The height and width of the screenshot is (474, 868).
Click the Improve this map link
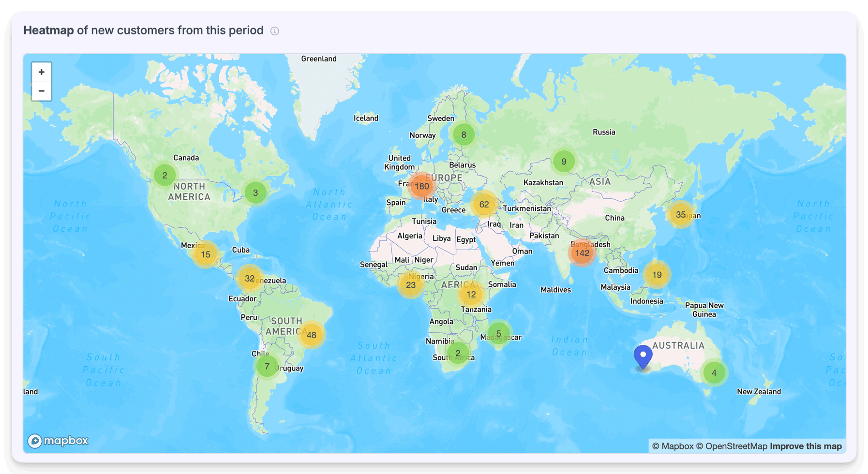pyautogui.click(x=806, y=446)
